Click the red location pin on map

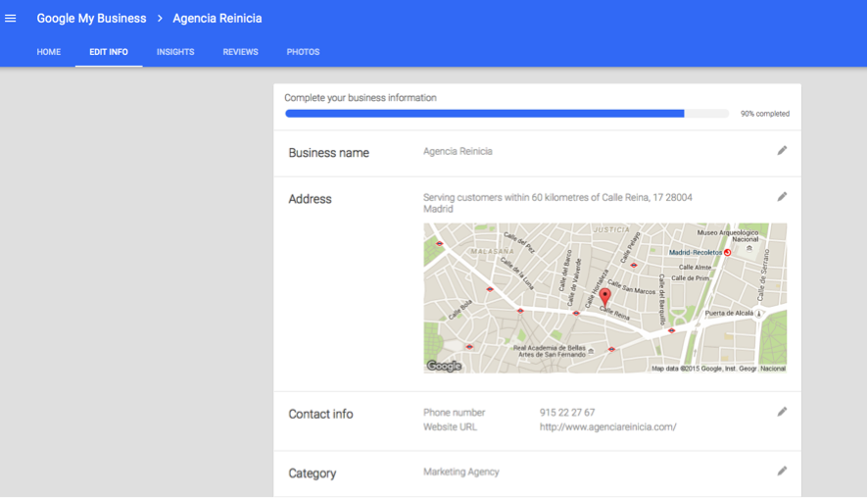(604, 296)
